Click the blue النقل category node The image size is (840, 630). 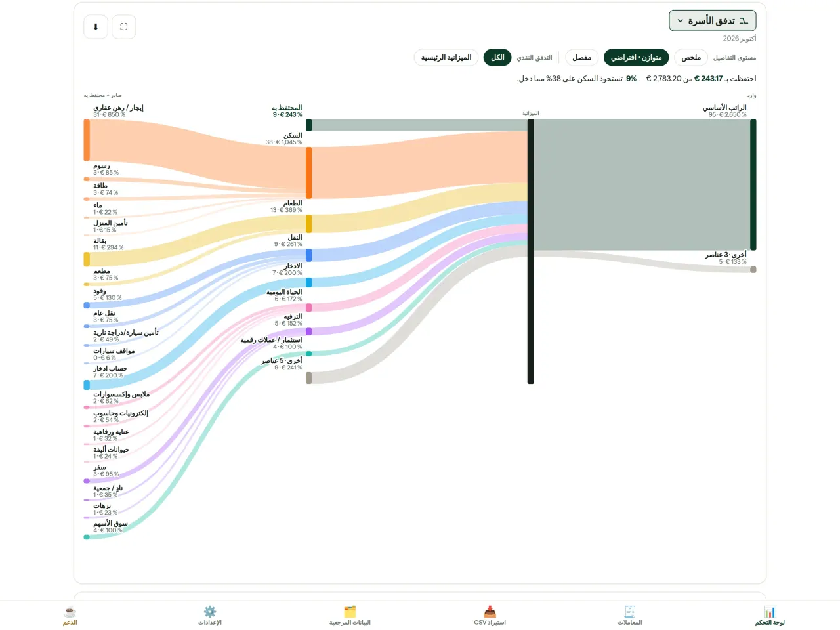click(308, 255)
